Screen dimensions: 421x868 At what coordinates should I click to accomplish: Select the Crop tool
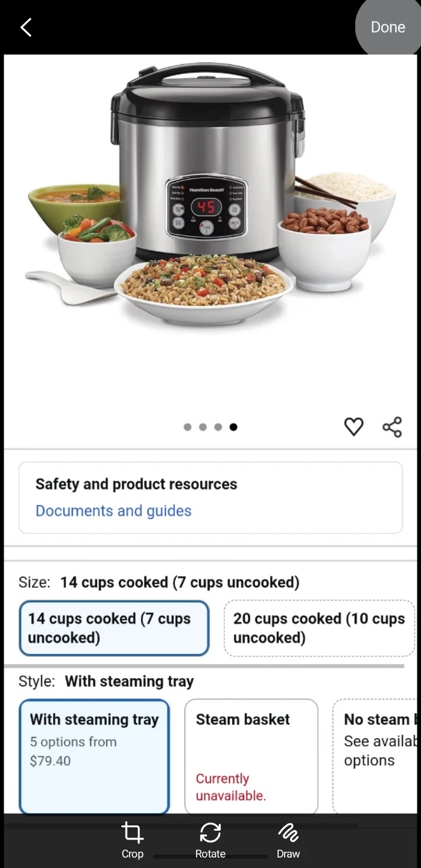132,840
